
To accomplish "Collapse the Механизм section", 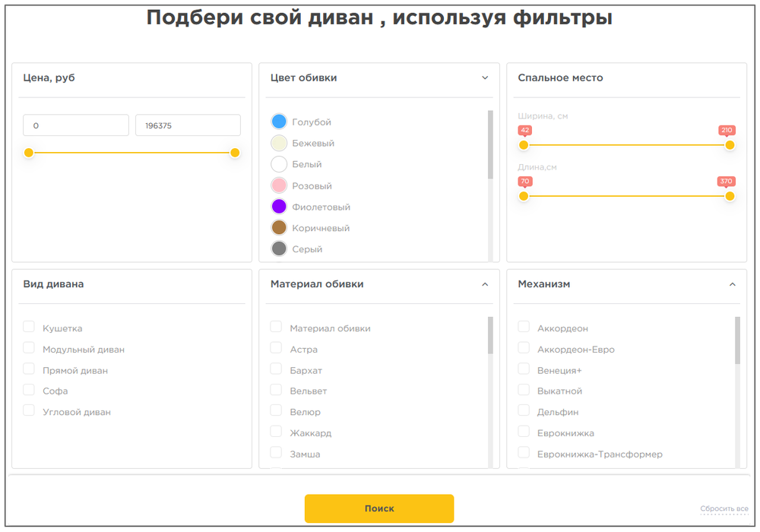I will point(731,283).
